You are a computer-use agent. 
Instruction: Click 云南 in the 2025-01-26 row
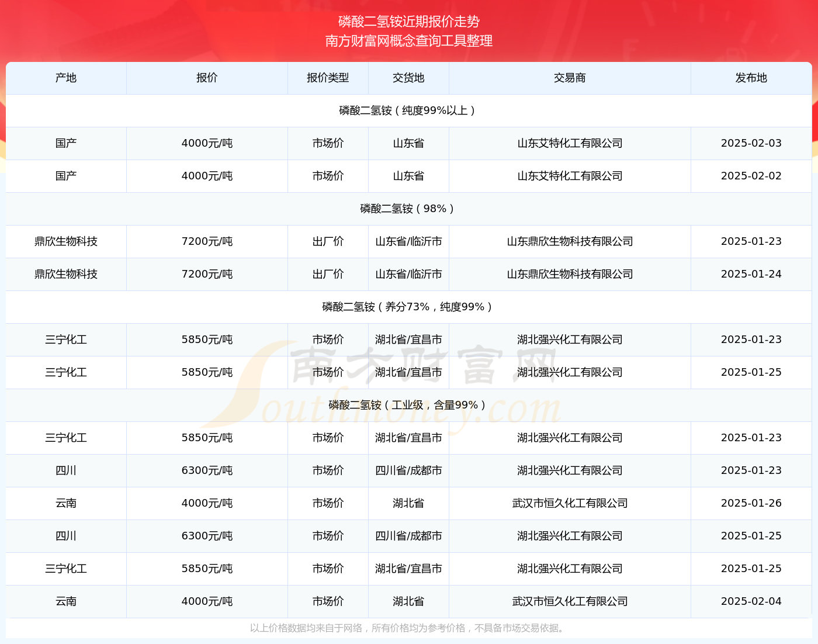66,503
